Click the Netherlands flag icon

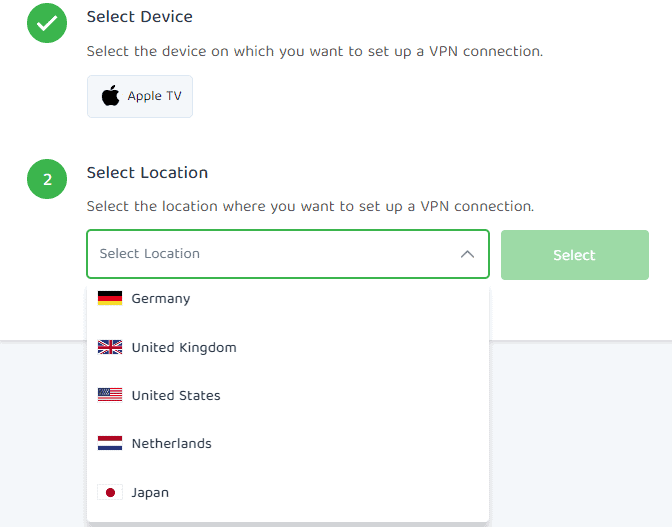pyautogui.click(x=110, y=443)
